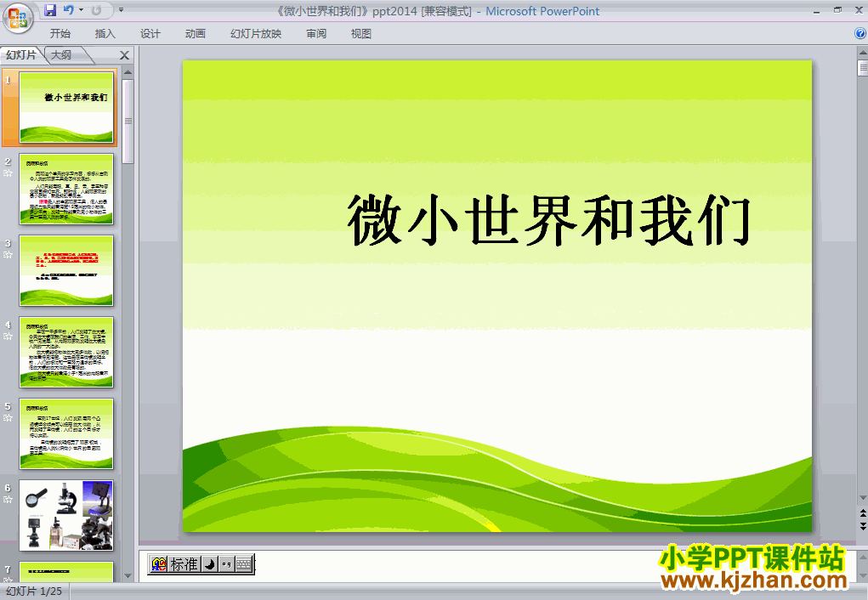Play animations star icon beside slide 2
The height and width of the screenshot is (600, 868).
tap(8, 173)
